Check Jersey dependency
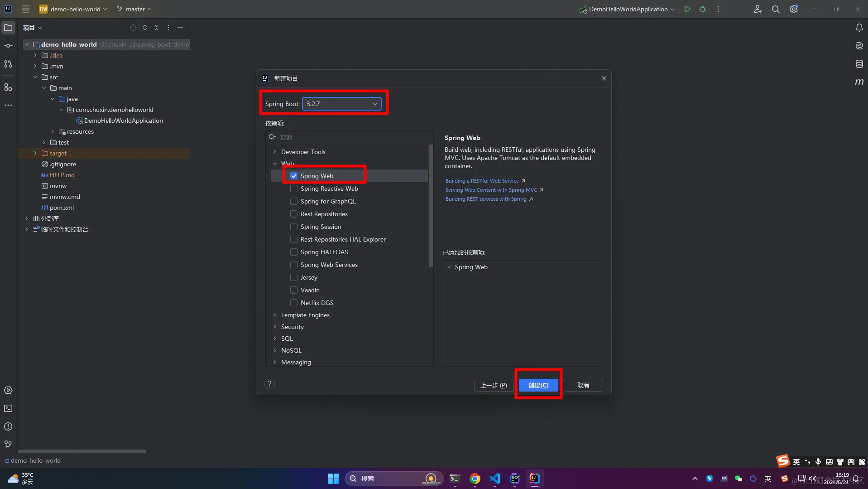 [x=294, y=277]
